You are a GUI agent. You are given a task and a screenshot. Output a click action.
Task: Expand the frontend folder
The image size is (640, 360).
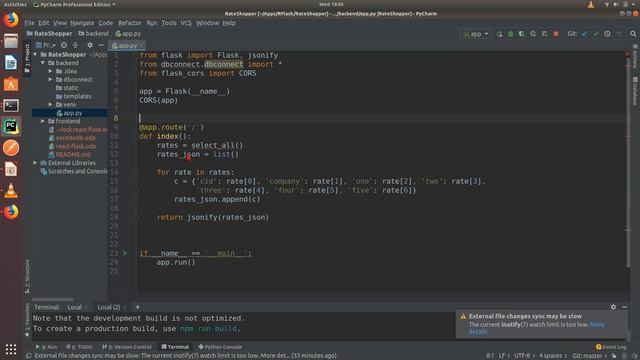43,121
